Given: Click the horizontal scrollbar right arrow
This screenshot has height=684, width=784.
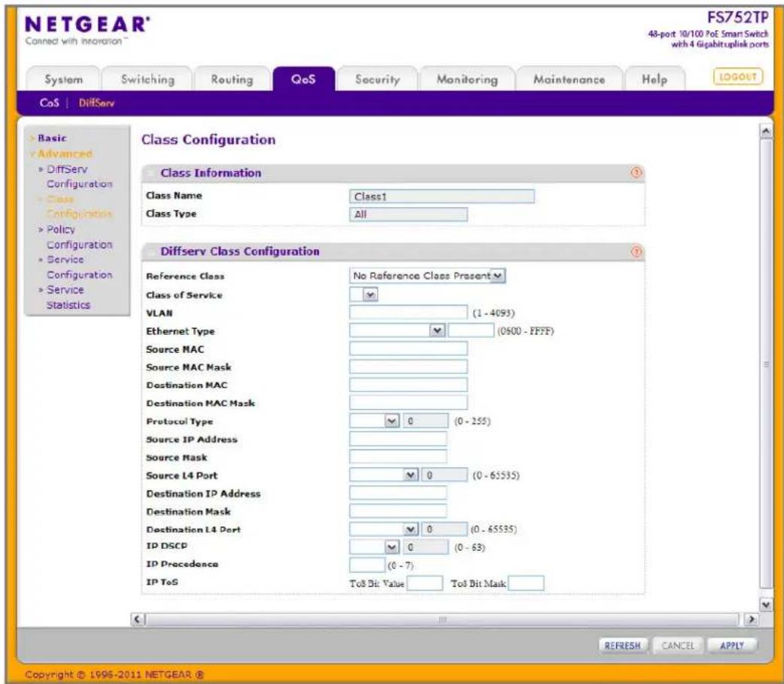Looking at the screenshot, I should click(750, 619).
